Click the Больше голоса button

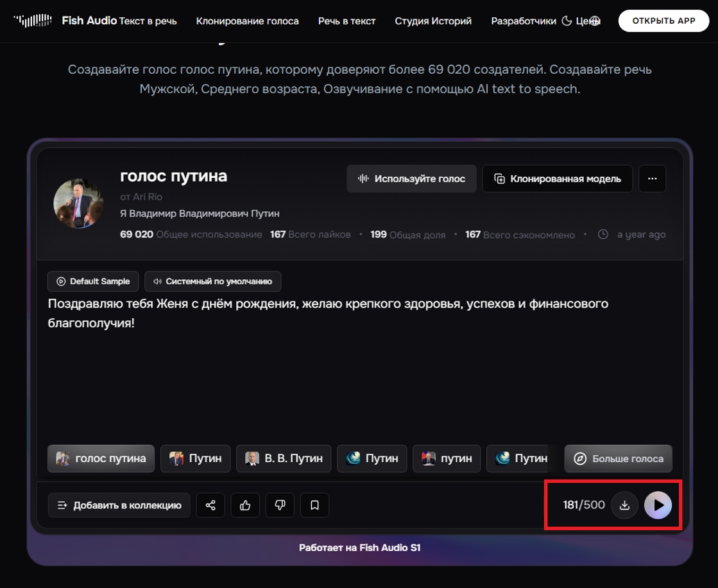pyautogui.click(x=618, y=458)
